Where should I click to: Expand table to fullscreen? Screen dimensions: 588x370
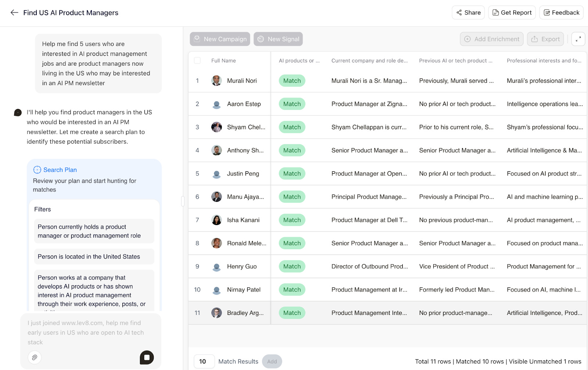(x=578, y=39)
